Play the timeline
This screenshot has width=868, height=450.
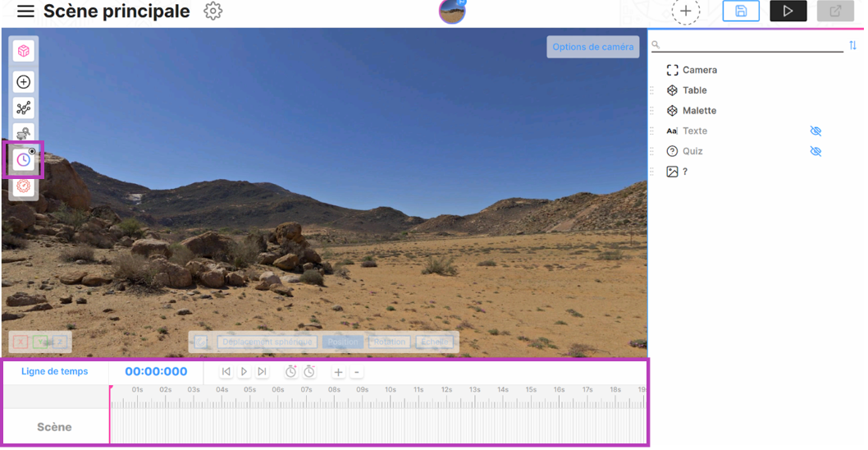(244, 372)
